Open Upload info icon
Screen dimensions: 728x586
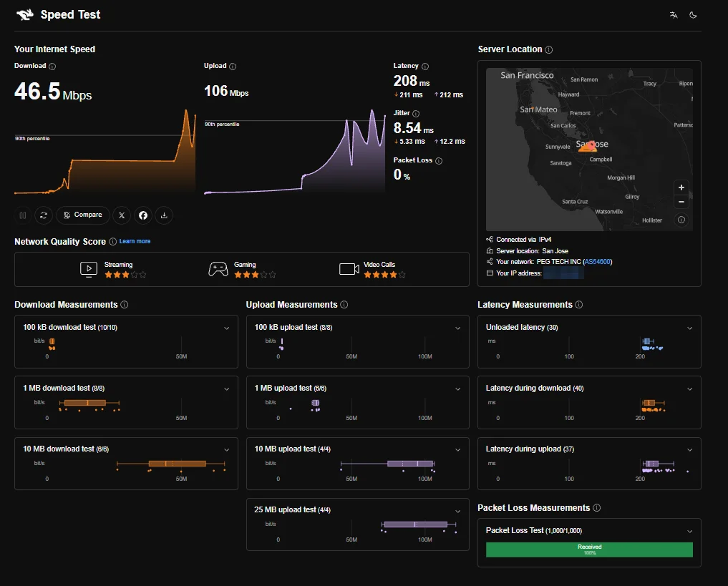coord(233,67)
